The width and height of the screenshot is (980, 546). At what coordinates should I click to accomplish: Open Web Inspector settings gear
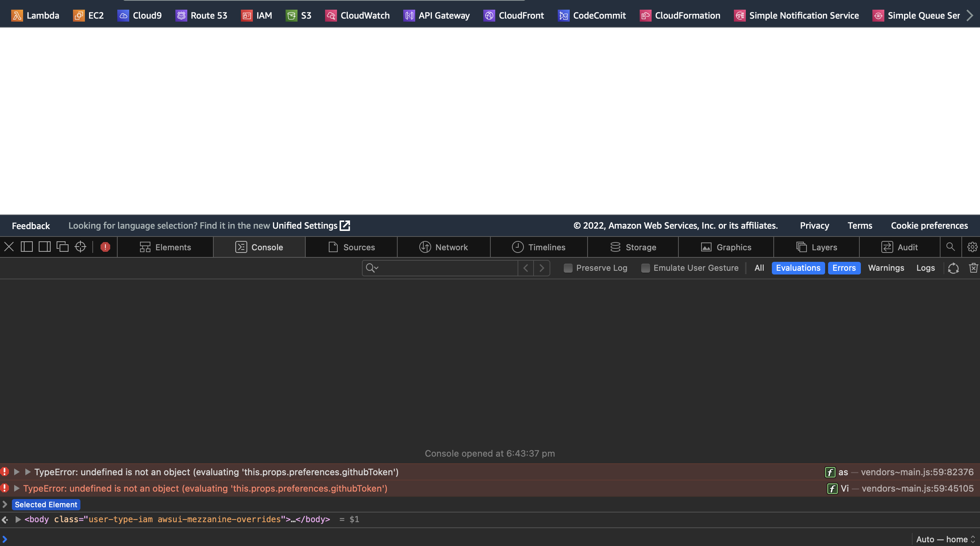[x=972, y=247]
